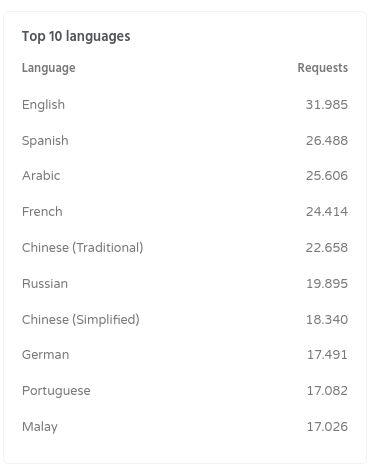Click the 22.658 requests count

327,247
